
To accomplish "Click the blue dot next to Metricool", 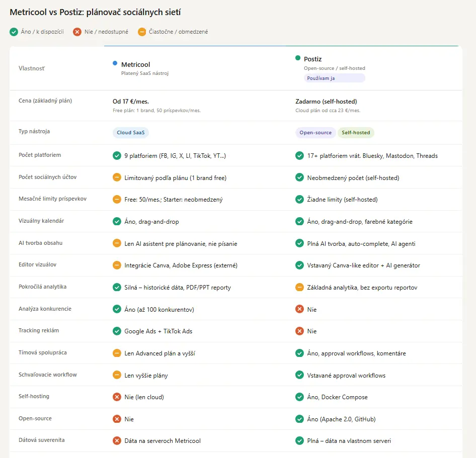I will (x=115, y=63).
